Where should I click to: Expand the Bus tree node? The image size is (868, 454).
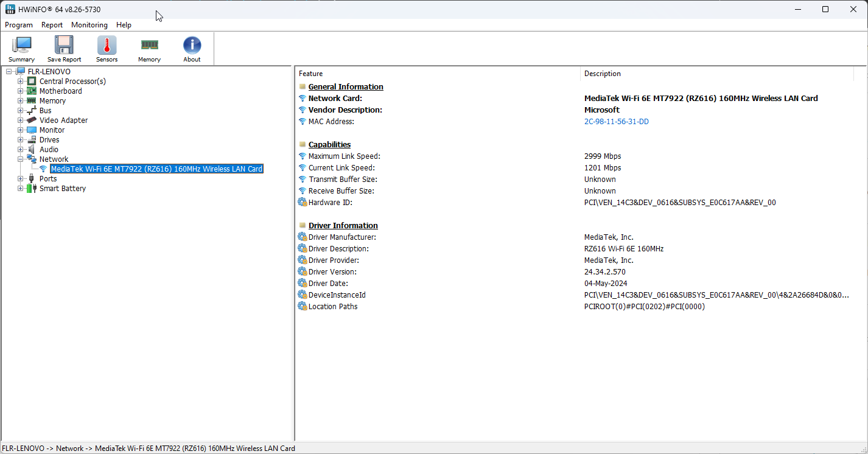pyautogui.click(x=21, y=111)
